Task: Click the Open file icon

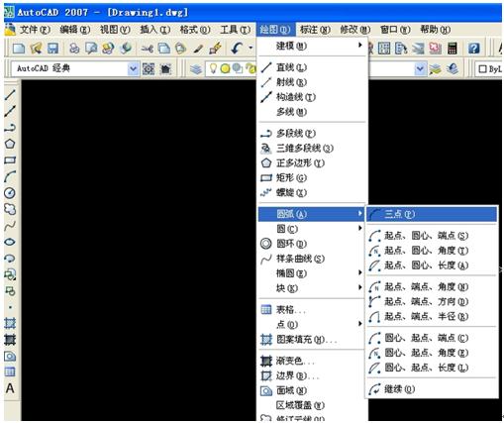Action: click(x=36, y=49)
